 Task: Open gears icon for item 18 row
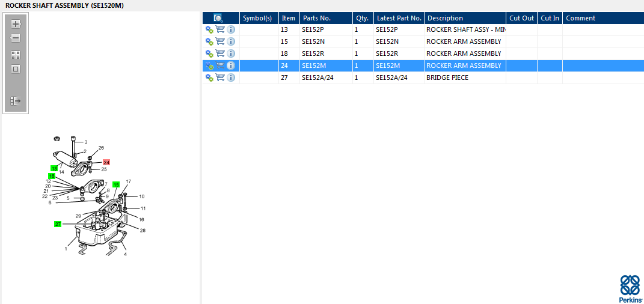click(209, 53)
